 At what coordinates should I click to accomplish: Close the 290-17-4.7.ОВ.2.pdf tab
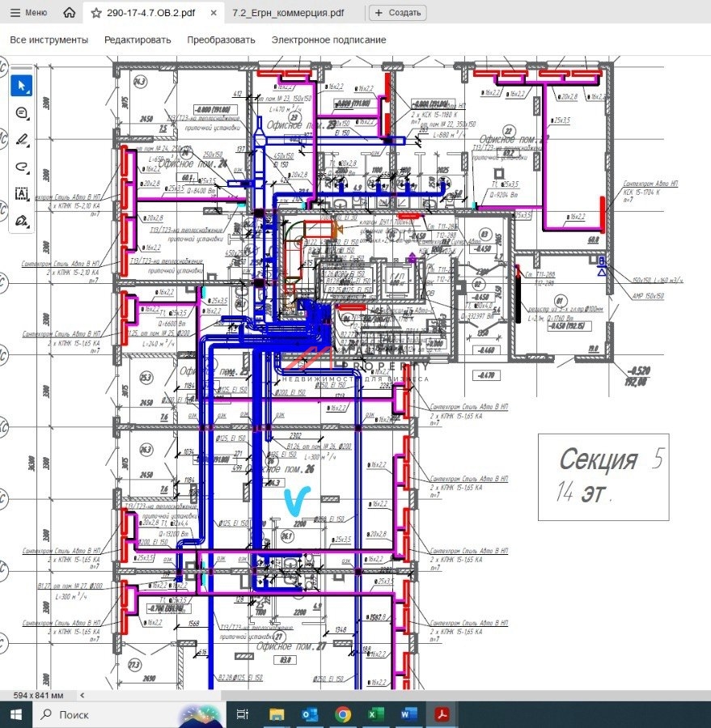point(213,13)
